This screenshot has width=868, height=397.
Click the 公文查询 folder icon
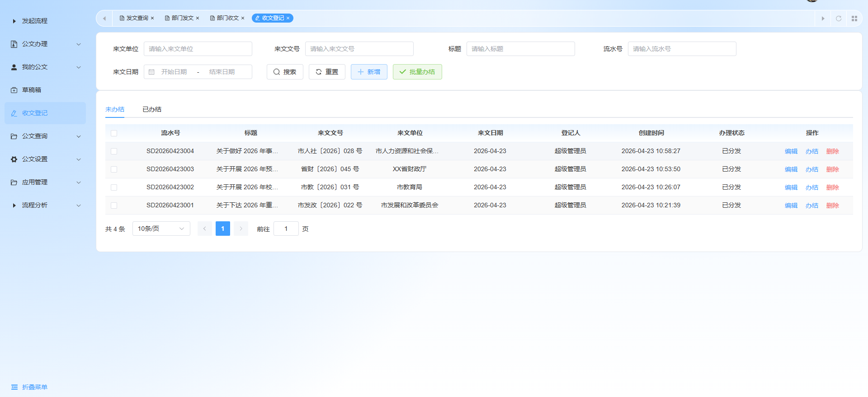(x=14, y=136)
